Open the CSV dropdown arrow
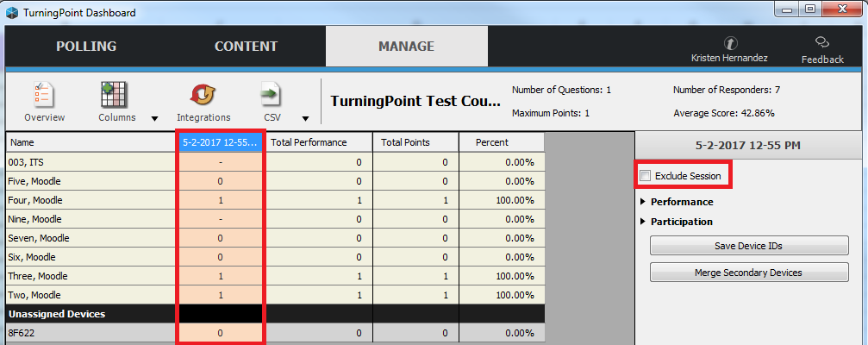This screenshot has height=345, width=868. 305,118
